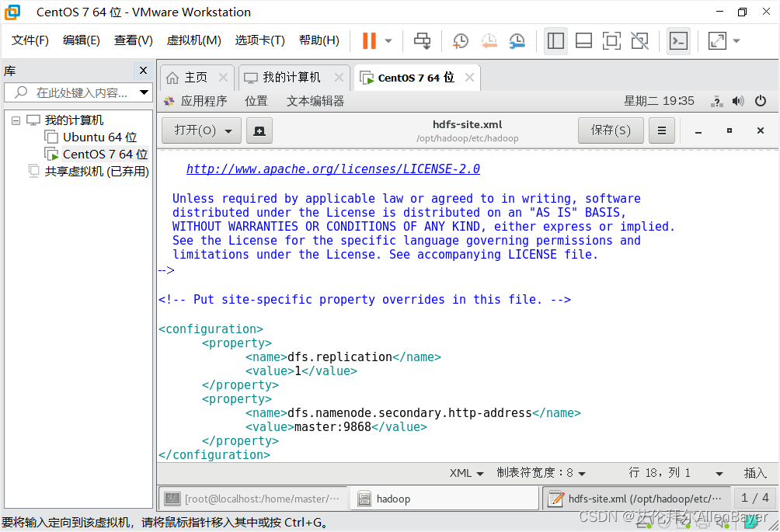Open the console view icon
Viewport: 780px width, 532px height.
point(678,40)
